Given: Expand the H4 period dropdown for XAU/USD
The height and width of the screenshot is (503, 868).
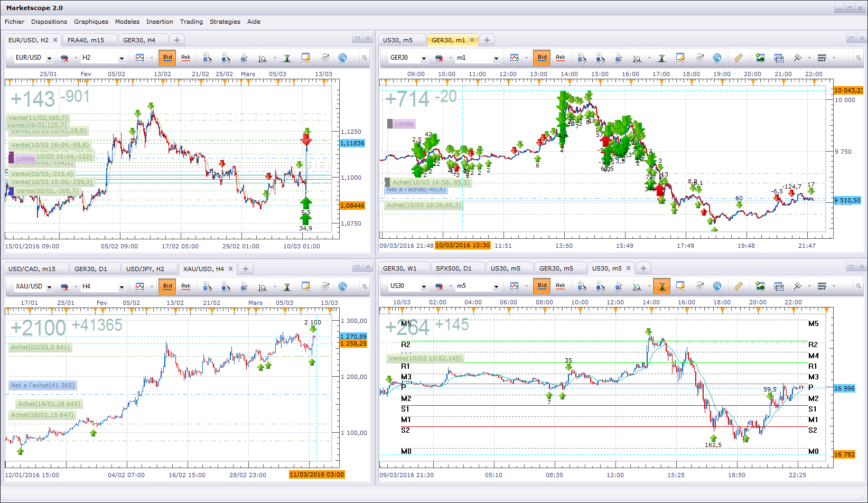Looking at the screenshot, I should [x=121, y=287].
